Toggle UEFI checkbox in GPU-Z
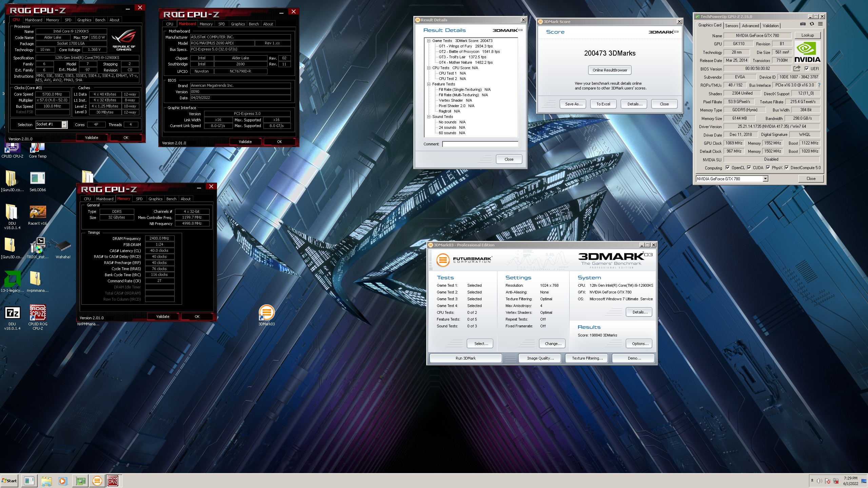868x488 pixels. coord(807,68)
